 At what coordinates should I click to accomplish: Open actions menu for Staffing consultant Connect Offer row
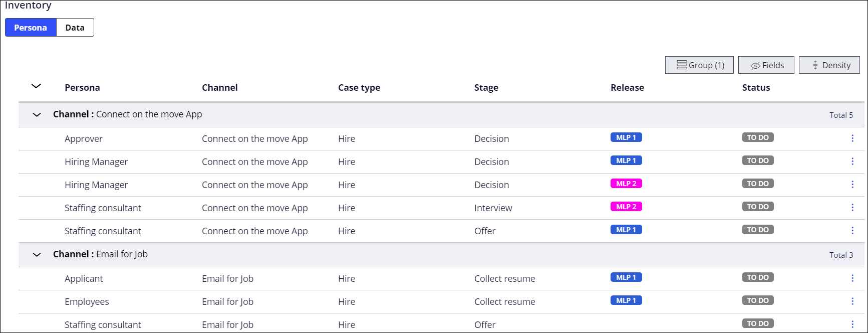(852, 230)
